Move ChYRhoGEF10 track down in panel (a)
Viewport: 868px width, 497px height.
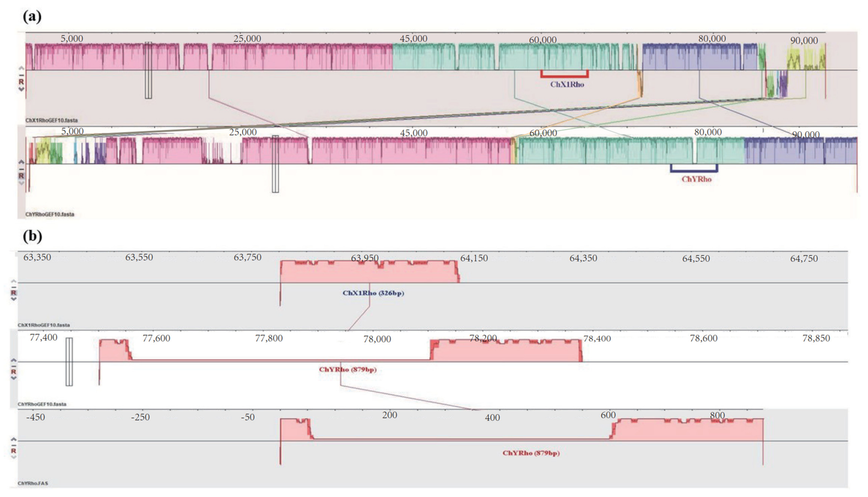(21, 183)
